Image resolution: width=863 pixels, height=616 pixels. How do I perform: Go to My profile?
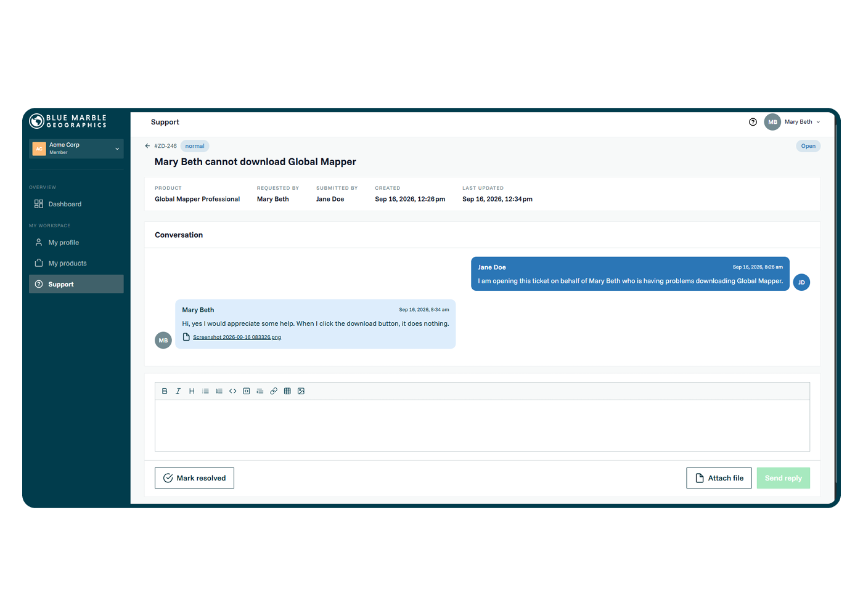(x=76, y=243)
